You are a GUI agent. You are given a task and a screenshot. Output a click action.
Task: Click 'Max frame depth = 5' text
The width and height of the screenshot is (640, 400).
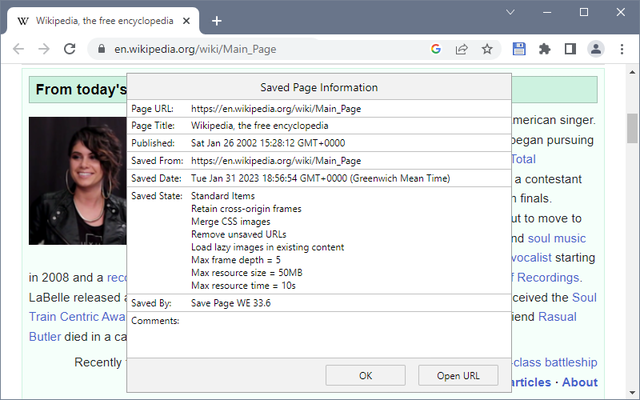pos(236,260)
